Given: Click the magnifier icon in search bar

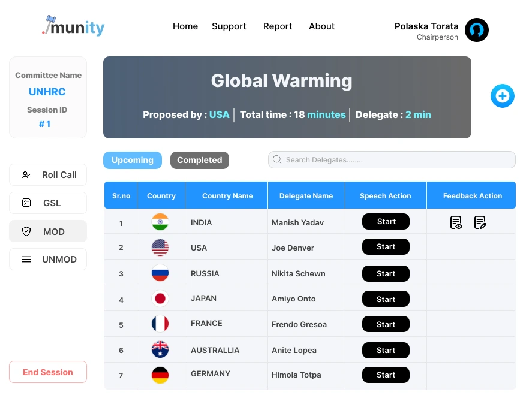Looking at the screenshot, I should [x=277, y=160].
